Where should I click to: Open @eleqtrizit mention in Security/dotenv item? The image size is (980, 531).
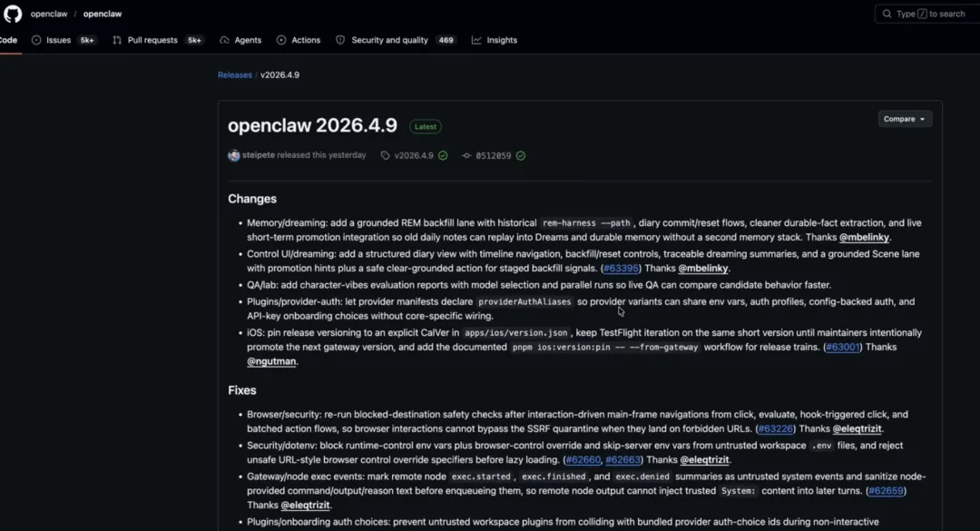tap(704, 460)
